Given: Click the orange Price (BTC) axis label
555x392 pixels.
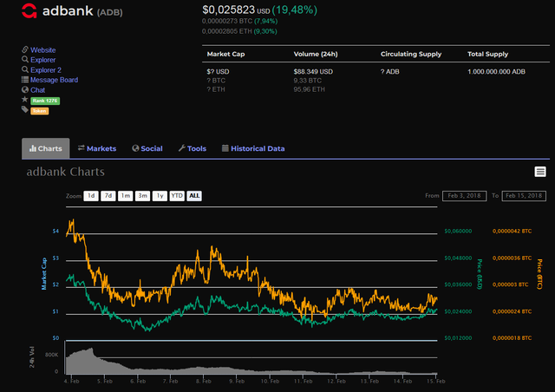Looking at the screenshot, I should (539, 274).
